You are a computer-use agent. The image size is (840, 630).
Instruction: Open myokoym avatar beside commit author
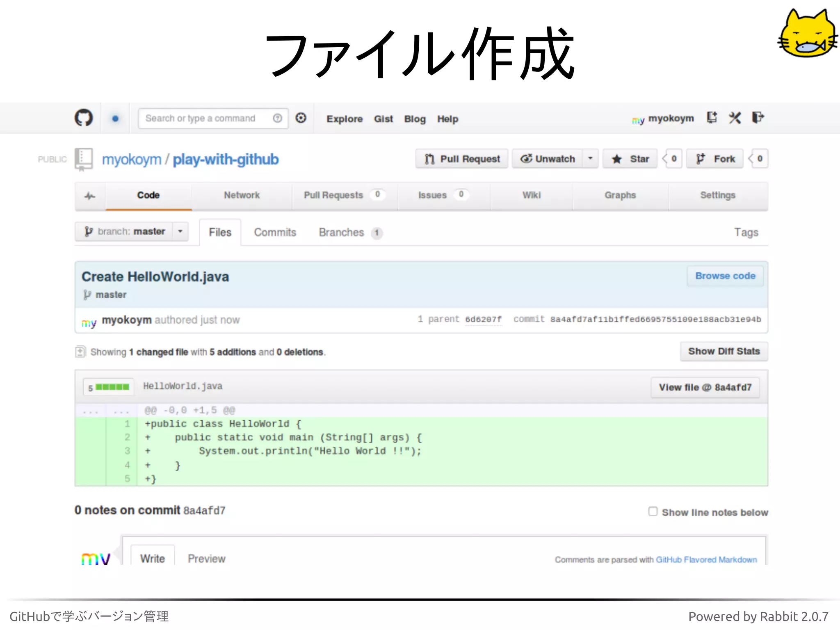(89, 323)
